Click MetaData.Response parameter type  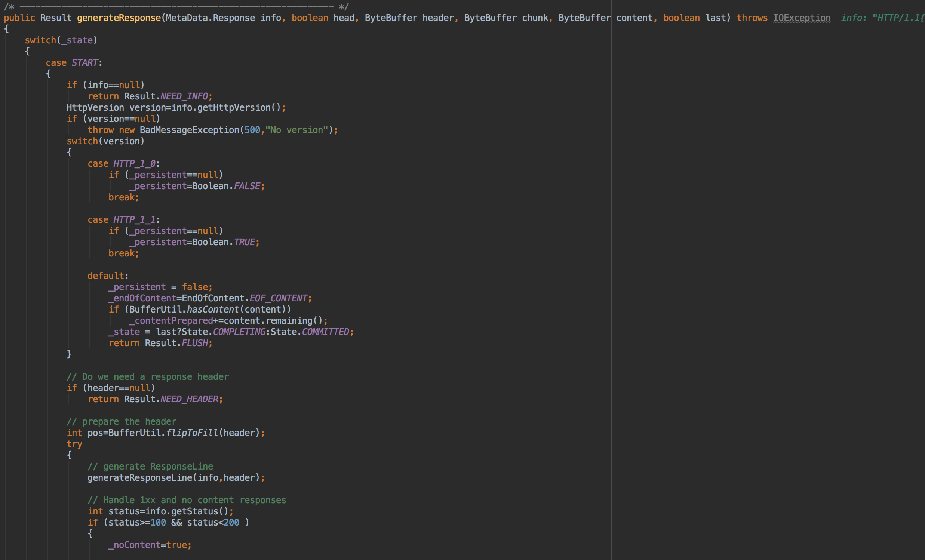pyautogui.click(x=210, y=18)
